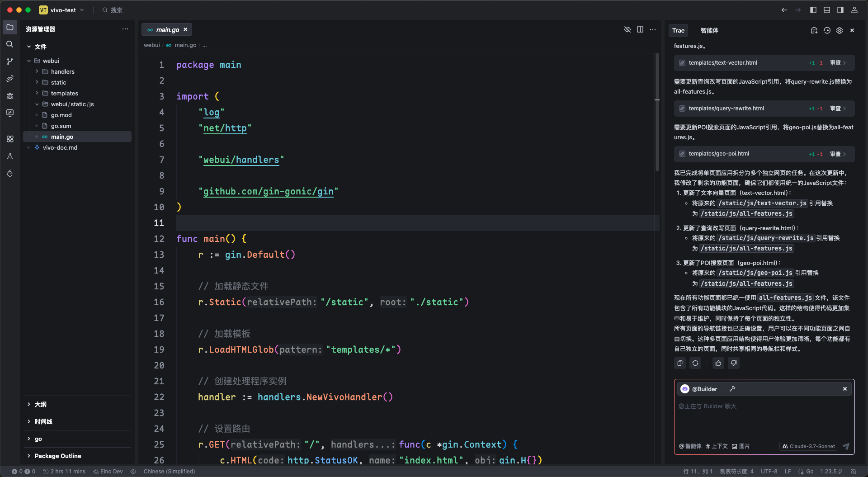Viewport: 868px width, 477px height.
Task: Click #上下文 to add context
Action: click(717, 446)
